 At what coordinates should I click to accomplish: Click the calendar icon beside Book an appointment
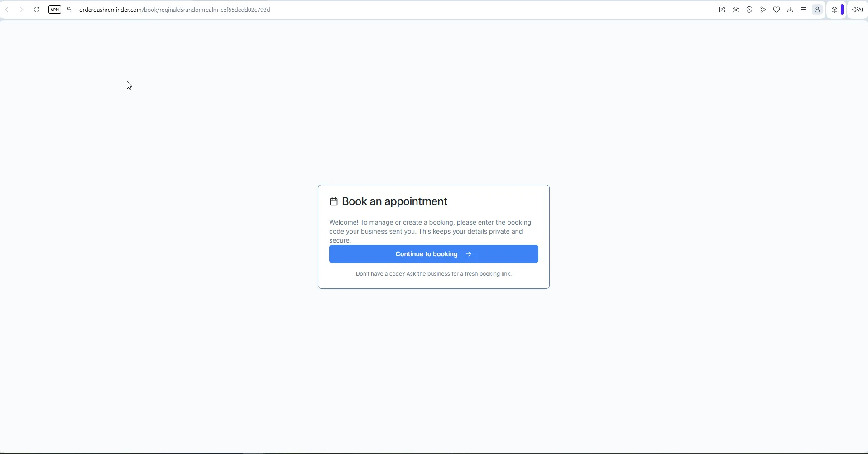click(334, 201)
